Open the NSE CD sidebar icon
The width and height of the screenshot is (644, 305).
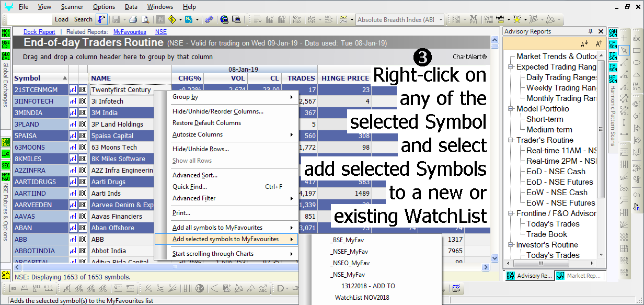tap(6, 44)
